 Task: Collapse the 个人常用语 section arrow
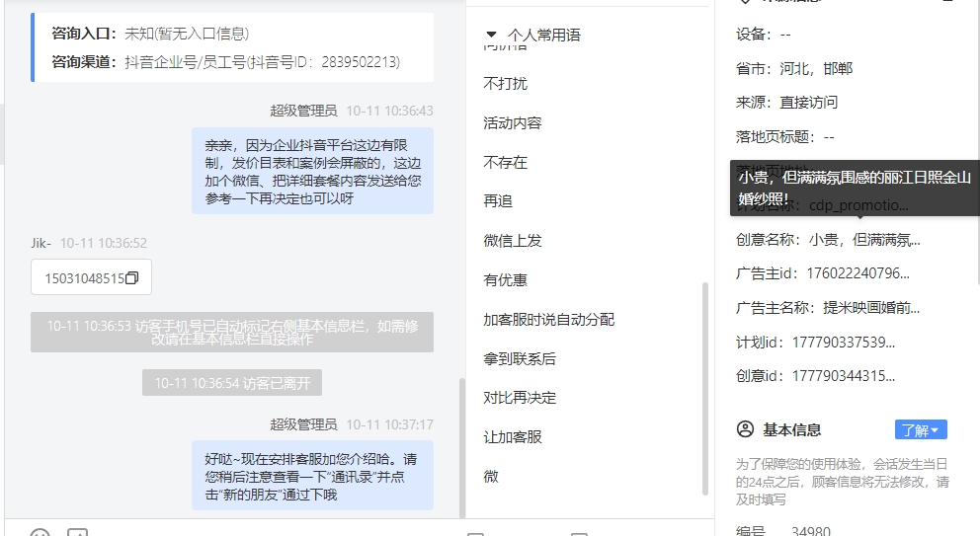point(491,35)
